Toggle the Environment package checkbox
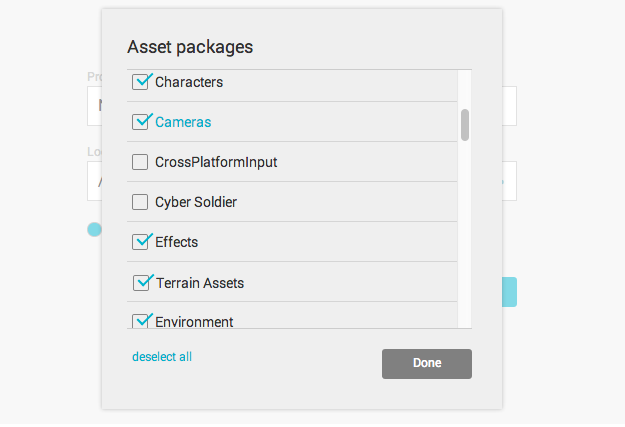The image size is (625, 427). pos(141,321)
